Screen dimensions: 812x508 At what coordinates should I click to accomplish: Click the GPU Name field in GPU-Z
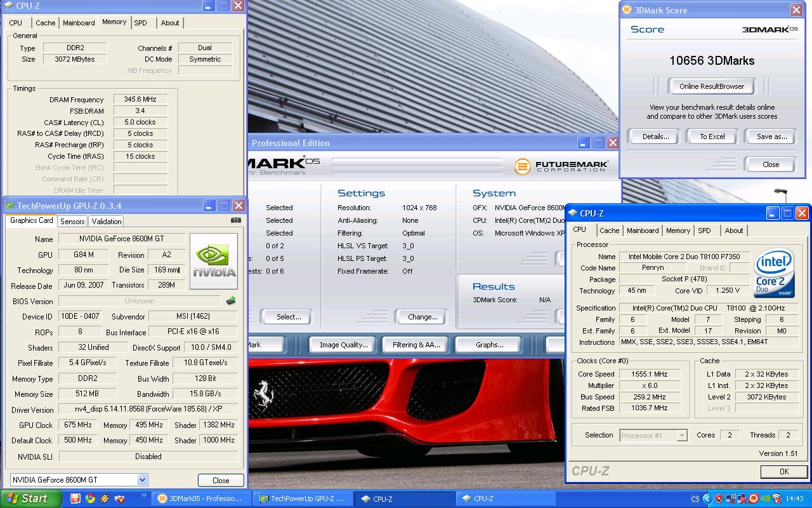(121, 239)
